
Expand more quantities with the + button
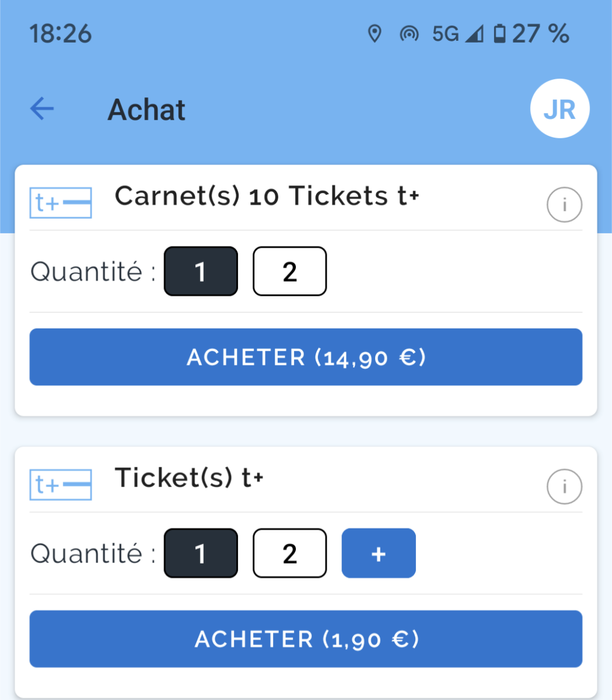pos(379,553)
